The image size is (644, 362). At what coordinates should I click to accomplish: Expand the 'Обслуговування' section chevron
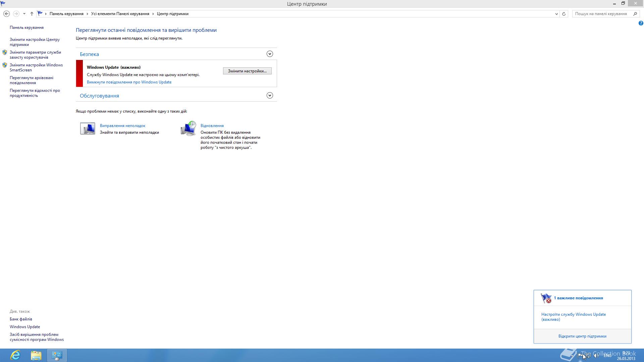tap(270, 96)
